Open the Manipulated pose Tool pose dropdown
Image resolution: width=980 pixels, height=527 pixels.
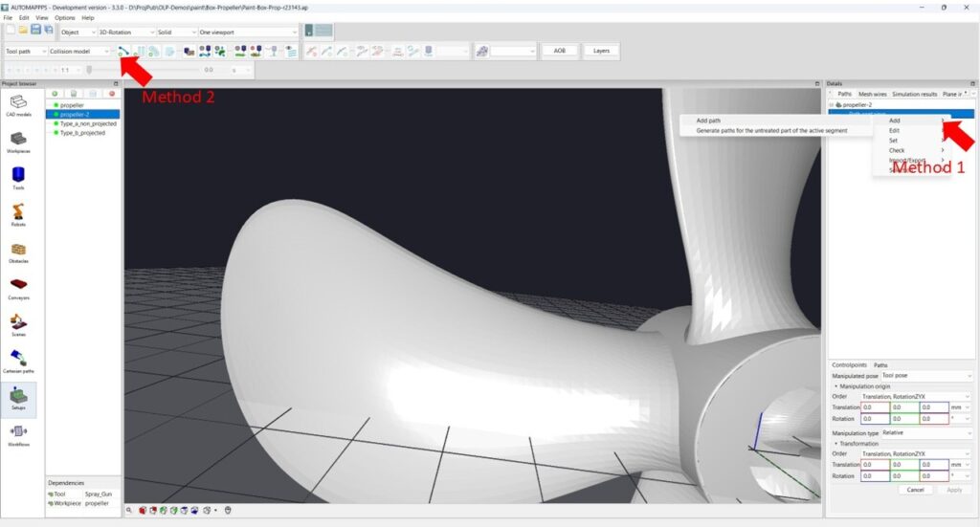926,376
